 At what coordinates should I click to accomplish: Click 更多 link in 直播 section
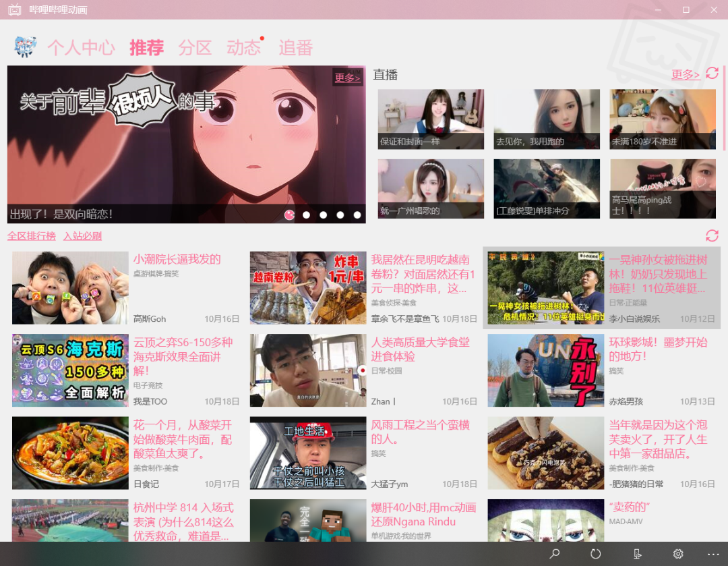pyautogui.click(x=686, y=74)
